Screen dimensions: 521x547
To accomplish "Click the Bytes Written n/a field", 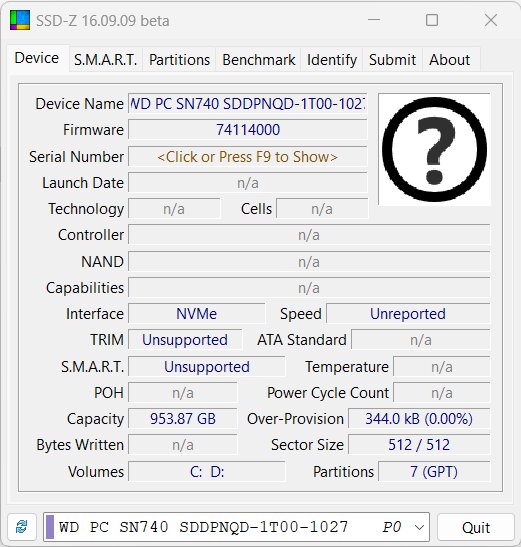I will [183, 445].
